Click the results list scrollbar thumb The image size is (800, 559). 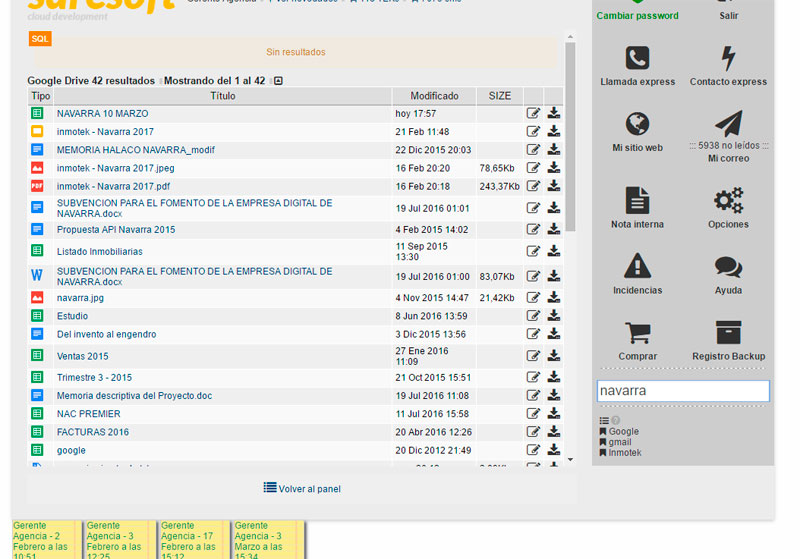click(x=570, y=137)
